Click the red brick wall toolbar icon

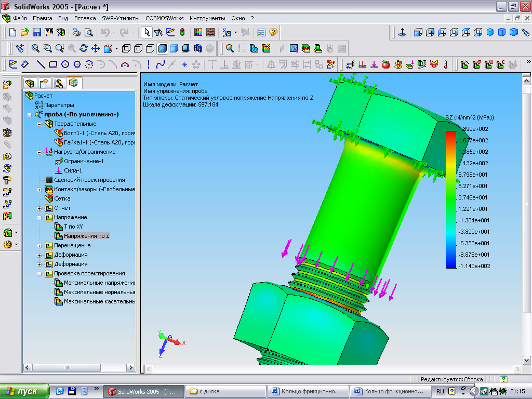210,32
